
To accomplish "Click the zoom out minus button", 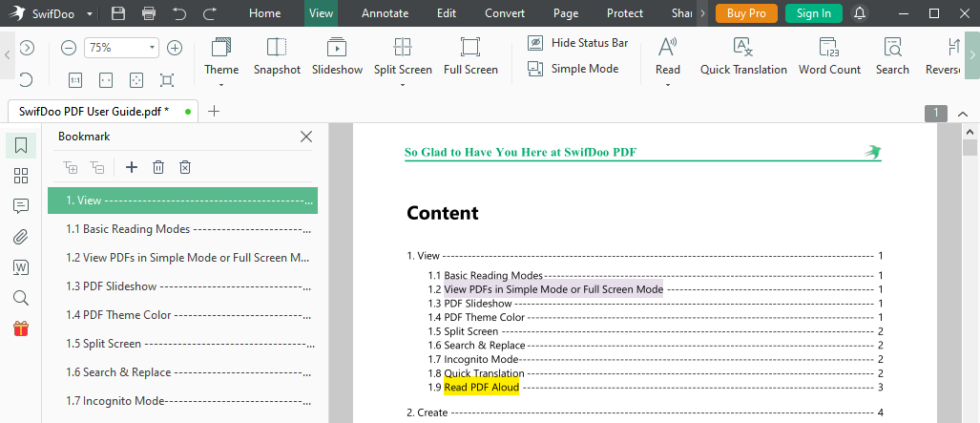I will [x=69, y=48].
